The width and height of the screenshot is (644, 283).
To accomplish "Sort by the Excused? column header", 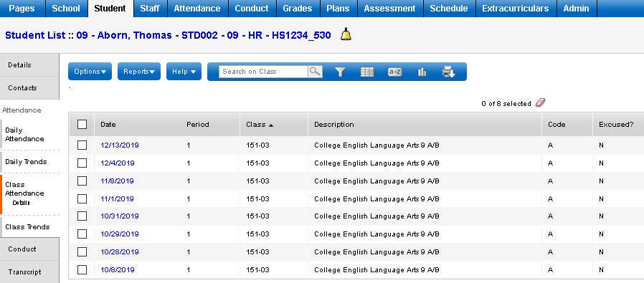I will [x=616, y=124].
